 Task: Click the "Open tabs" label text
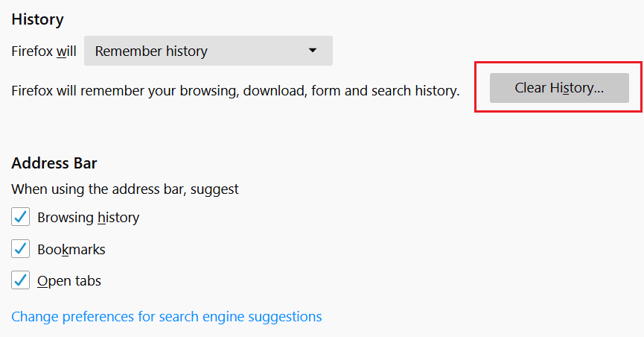coord(69,281)
